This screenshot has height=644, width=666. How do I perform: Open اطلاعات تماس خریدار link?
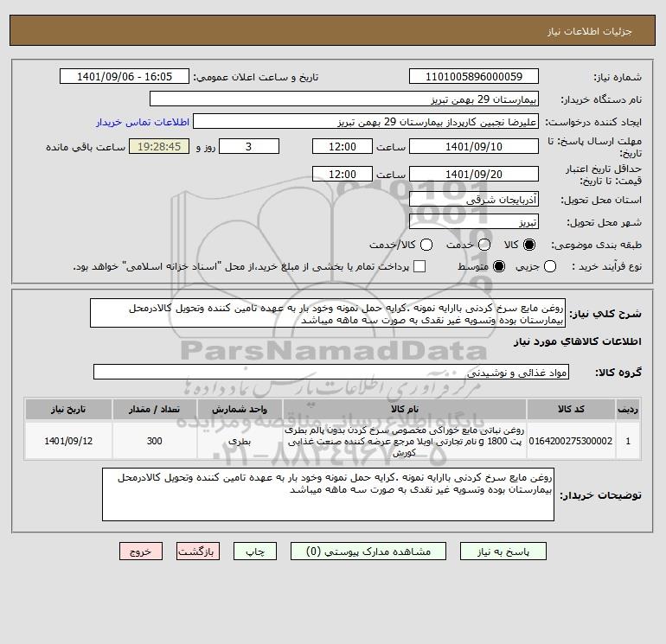(x=143, y=122)
